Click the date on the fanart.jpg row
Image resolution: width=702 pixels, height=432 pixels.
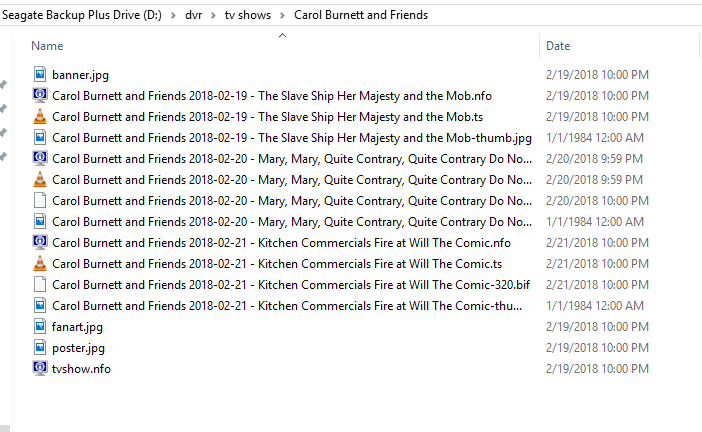597,327
